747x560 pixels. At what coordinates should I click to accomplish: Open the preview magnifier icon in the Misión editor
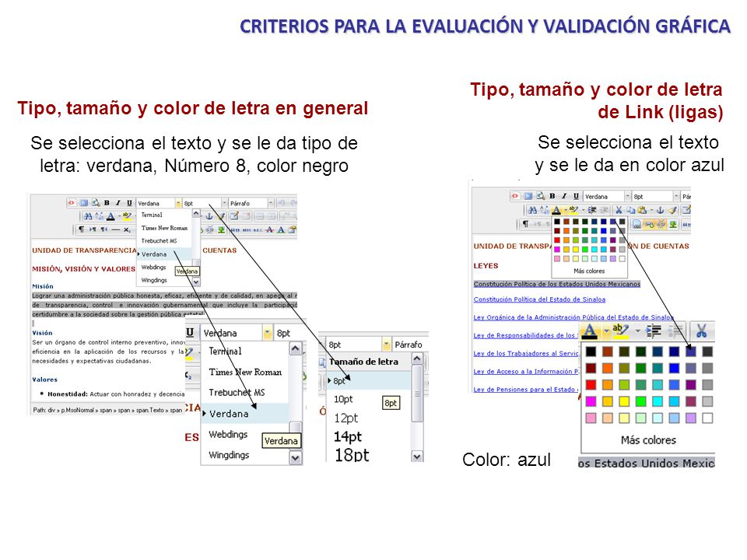click(x=96, y=203)
